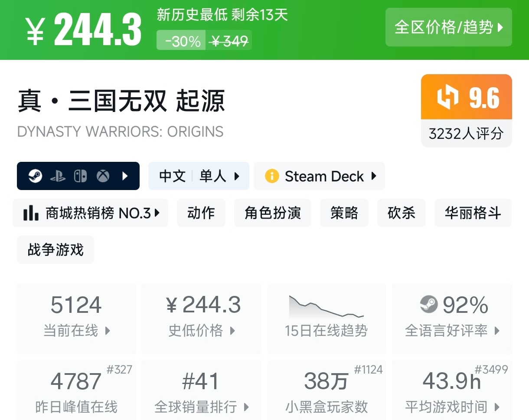The width and height of the screenshot is (529, 420).
Task: Open 全区价格/趋势 regional prices
Action: 448,27
